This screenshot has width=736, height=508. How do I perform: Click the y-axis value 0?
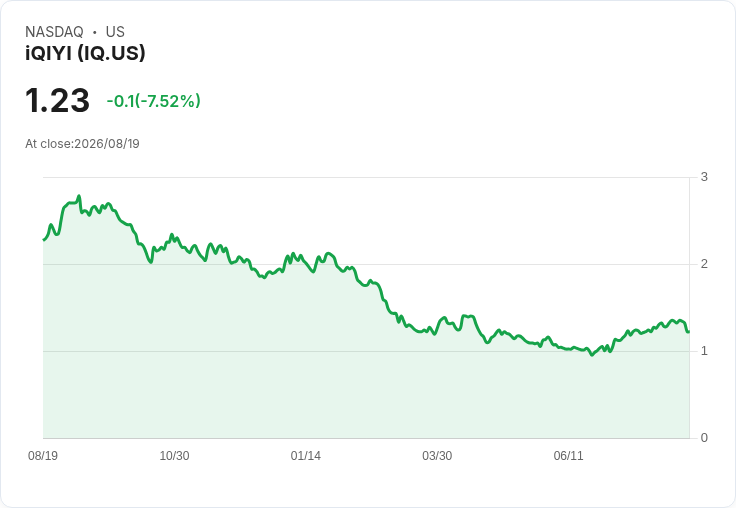(704, 438)
